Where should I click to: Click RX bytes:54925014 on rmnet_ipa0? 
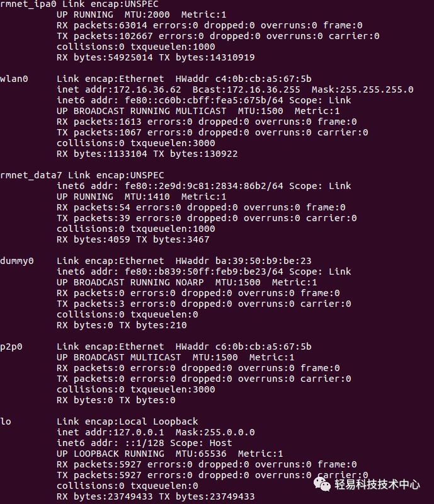tap(105, 57)
